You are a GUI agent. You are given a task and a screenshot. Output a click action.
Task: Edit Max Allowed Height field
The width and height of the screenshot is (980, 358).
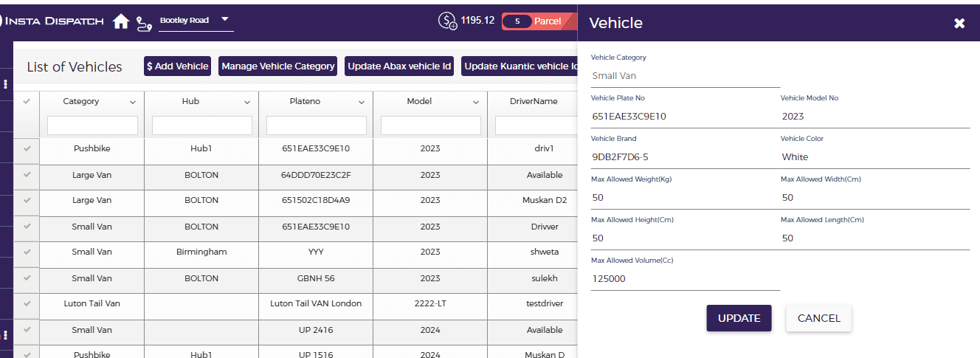(686, 238)
